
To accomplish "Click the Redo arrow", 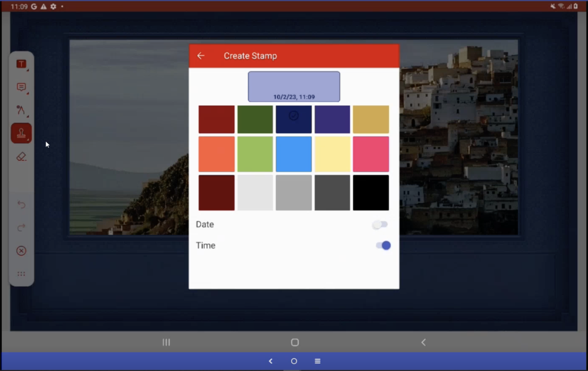I will point(21,228).
